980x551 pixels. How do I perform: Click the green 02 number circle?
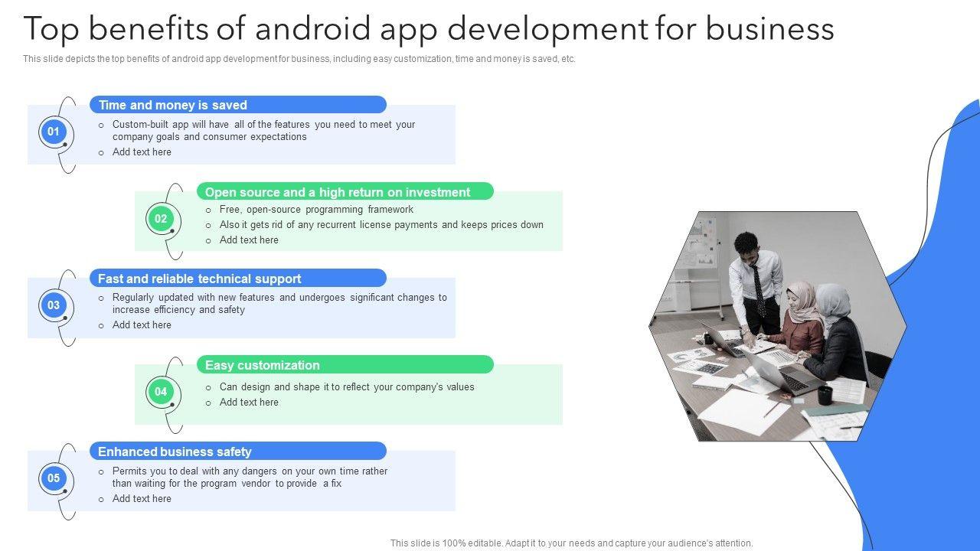tap(160, 219)
